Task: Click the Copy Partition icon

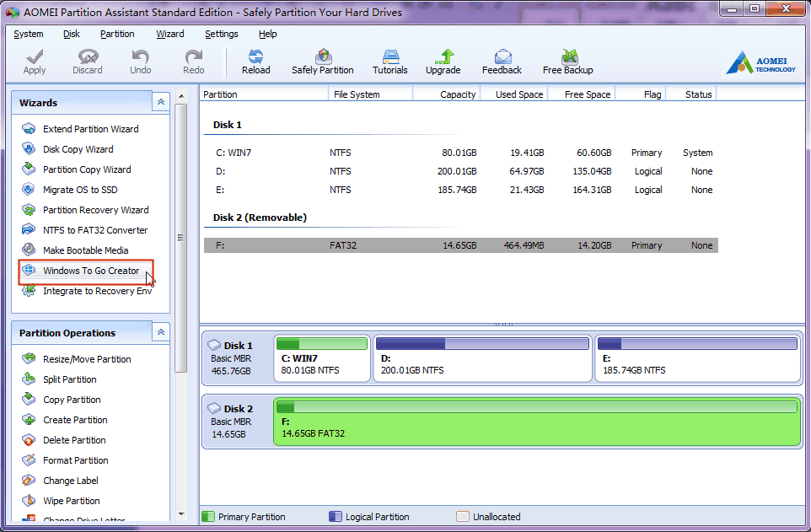Action: coord(29,399)
